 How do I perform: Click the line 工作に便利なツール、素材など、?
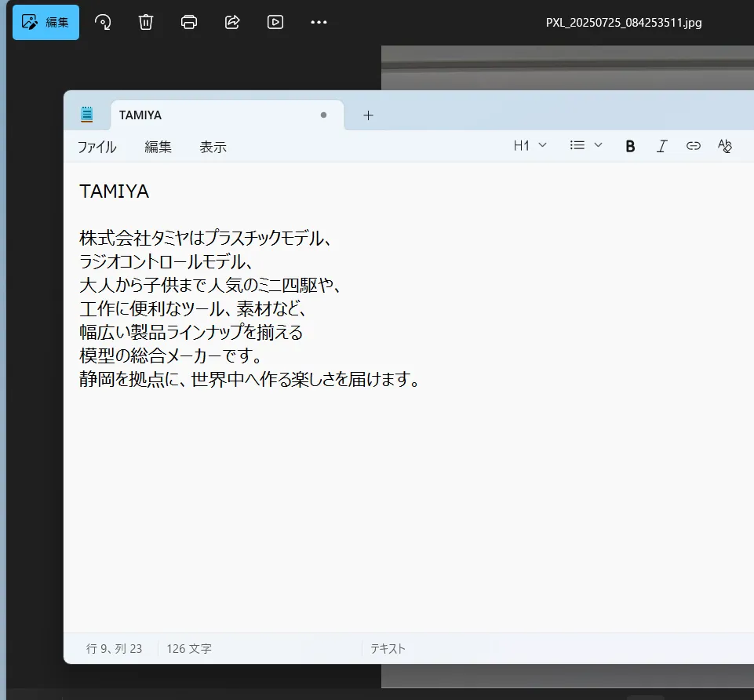193,309
